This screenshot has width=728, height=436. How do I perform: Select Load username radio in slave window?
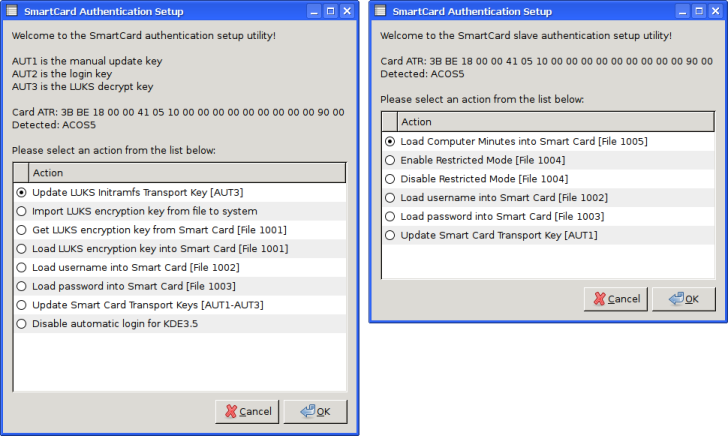(x=390, y=198)
